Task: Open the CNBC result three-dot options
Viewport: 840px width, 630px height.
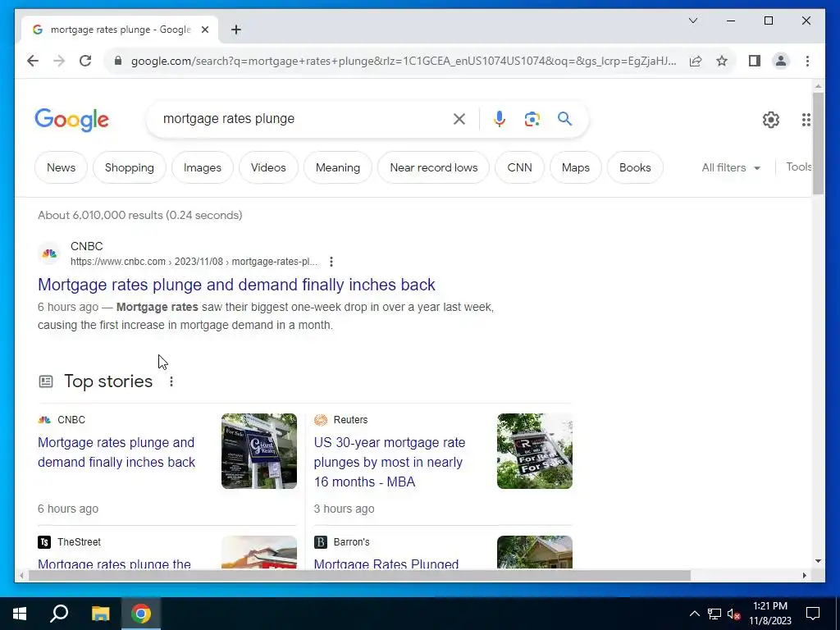Action: coord(331,262)
